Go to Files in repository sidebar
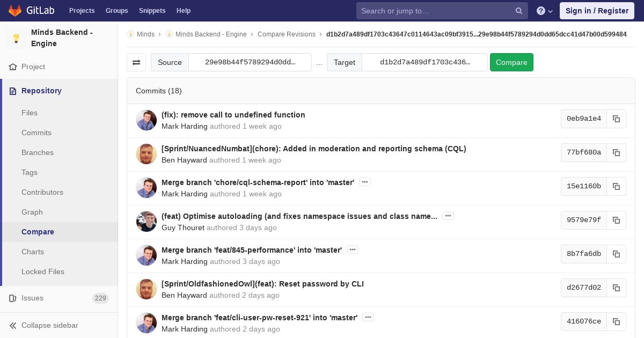 30,113
